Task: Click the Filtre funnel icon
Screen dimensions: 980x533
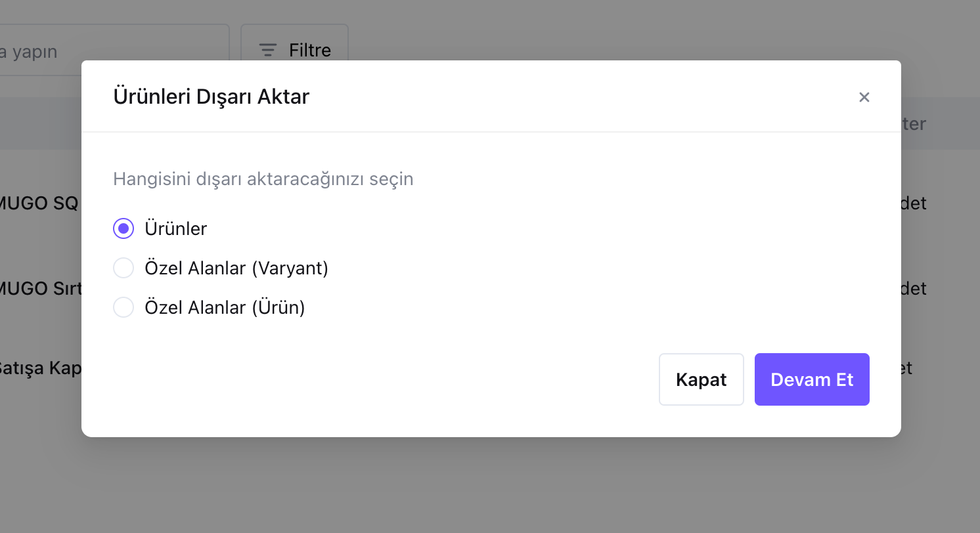Action: 267,49
